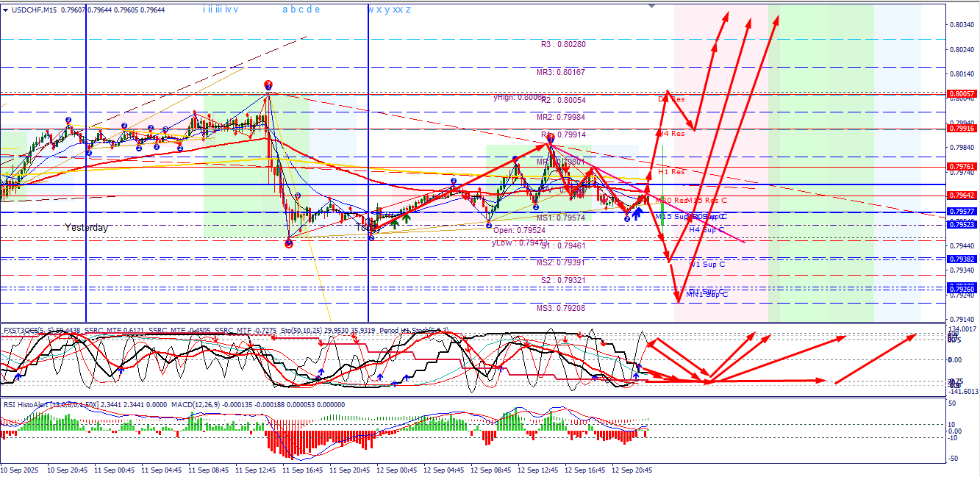Click the H1 Res resistance label

[671, 171]
